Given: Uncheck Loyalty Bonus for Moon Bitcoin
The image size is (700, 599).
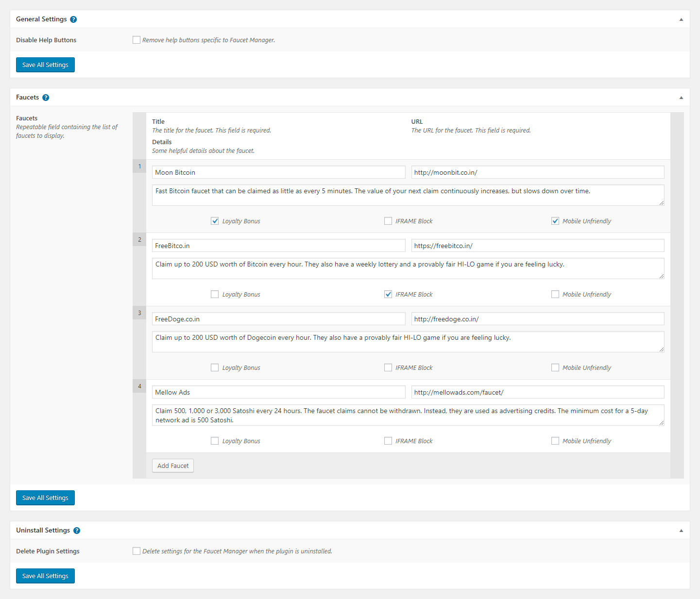Looking at the screenshot, I should [x=215, y=221].
